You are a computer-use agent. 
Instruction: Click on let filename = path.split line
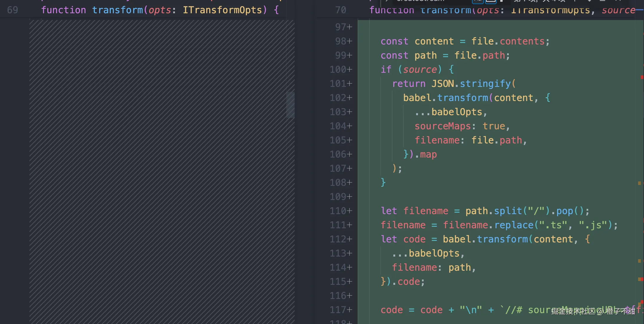[485, 211]
